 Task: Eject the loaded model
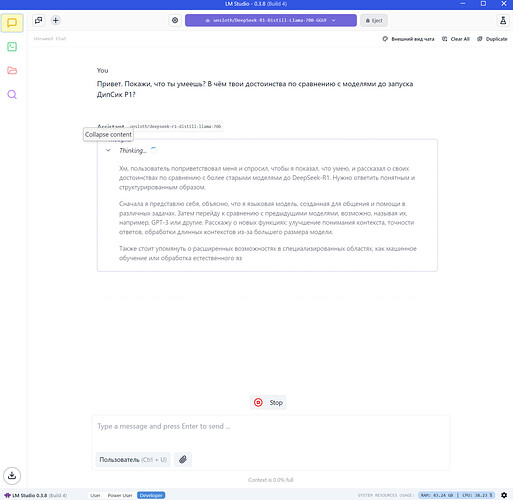(x=374, y=21)
